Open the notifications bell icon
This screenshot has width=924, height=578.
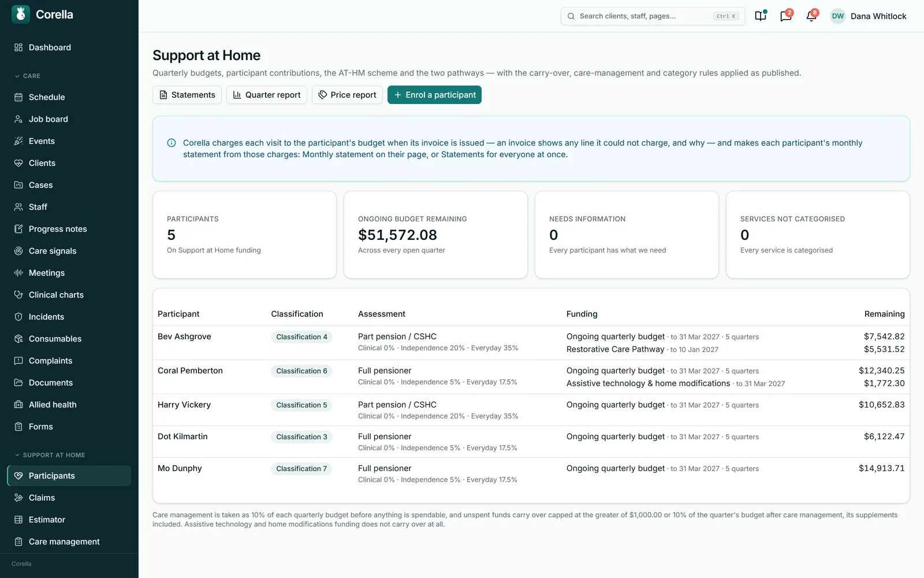[811, 16]
